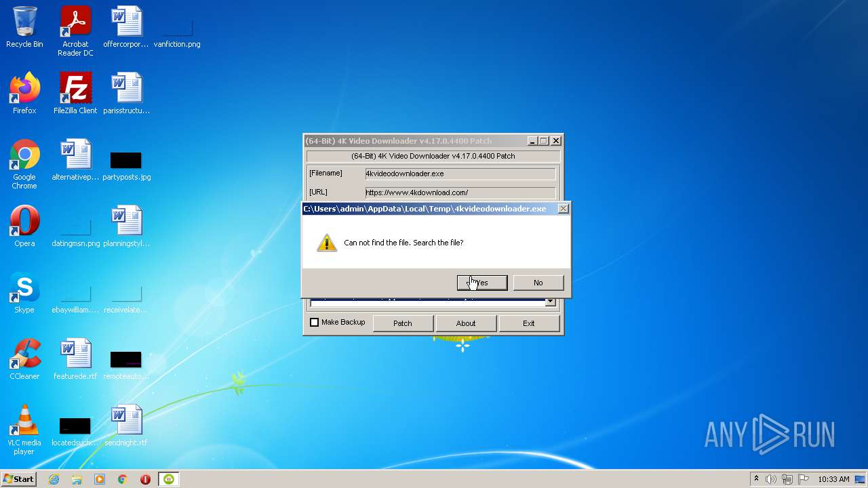
Task: Enable the Make Backup checkbox
Action: (314, 323)
